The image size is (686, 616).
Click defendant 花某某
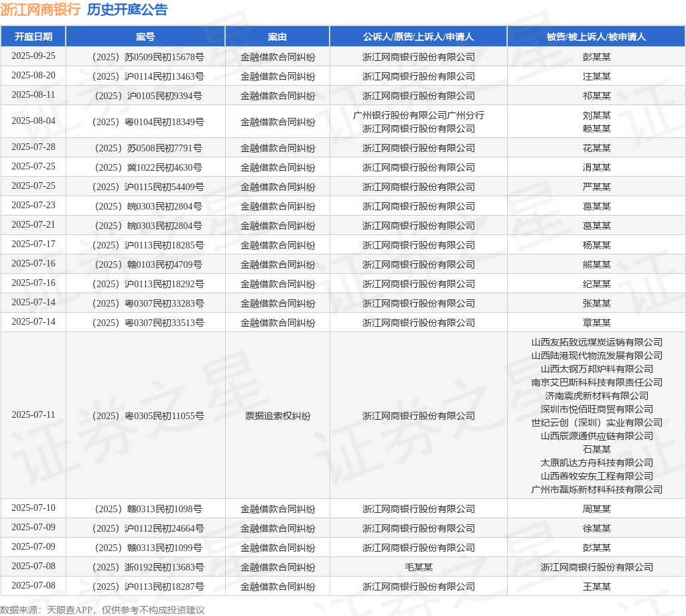(597, 148)
